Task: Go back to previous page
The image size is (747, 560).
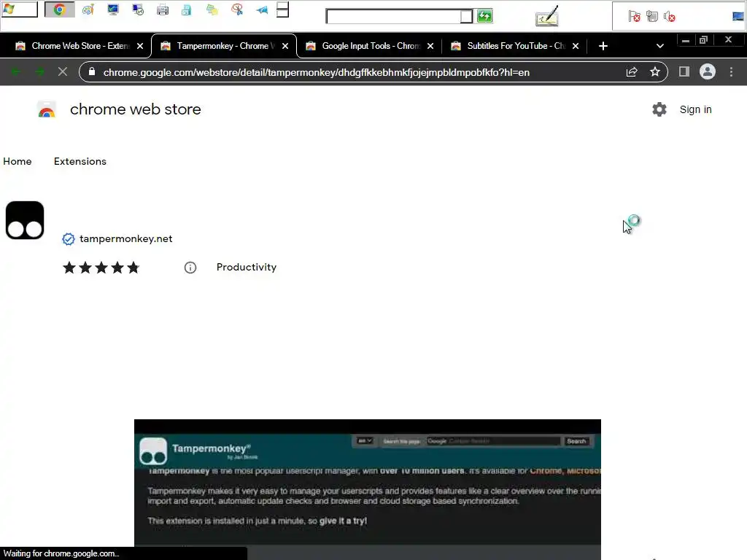Action: pyautogui.click(x=15, y=72)
